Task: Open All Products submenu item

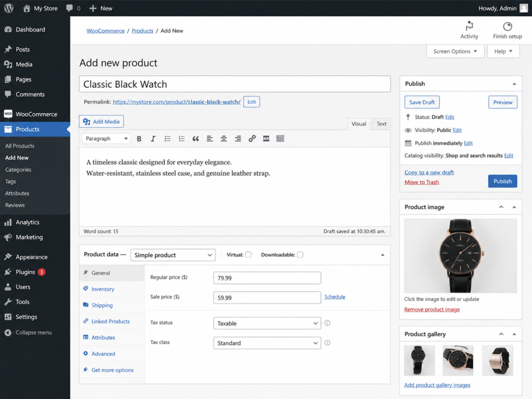Action: [x=20, y=146]
